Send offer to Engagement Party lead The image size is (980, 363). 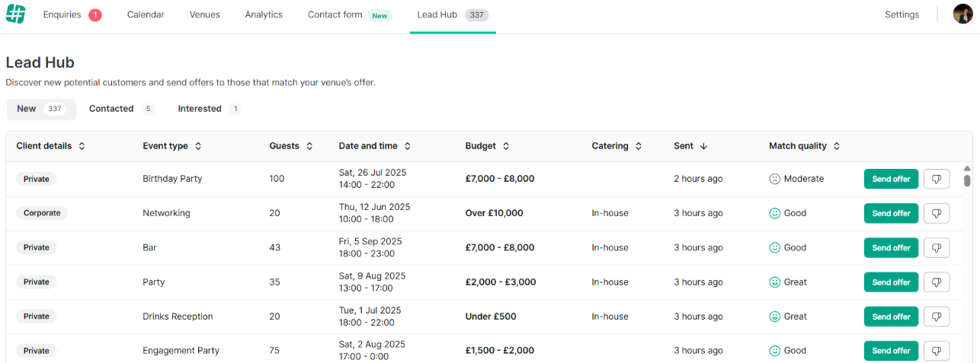pos(891,351)
